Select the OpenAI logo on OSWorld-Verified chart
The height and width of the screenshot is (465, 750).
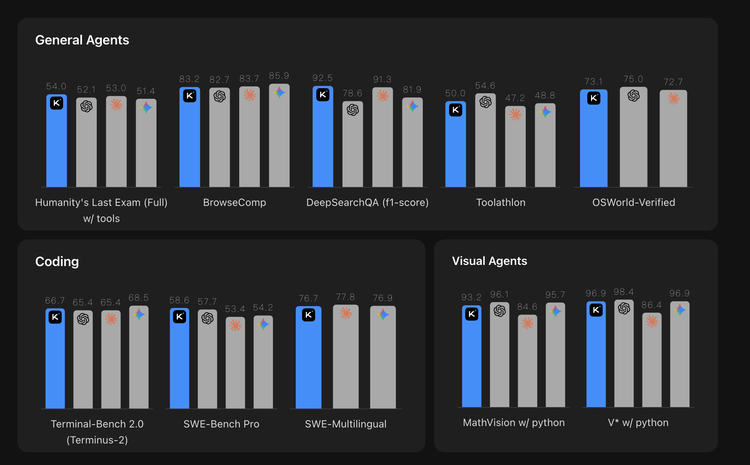[x=633, y=96]
